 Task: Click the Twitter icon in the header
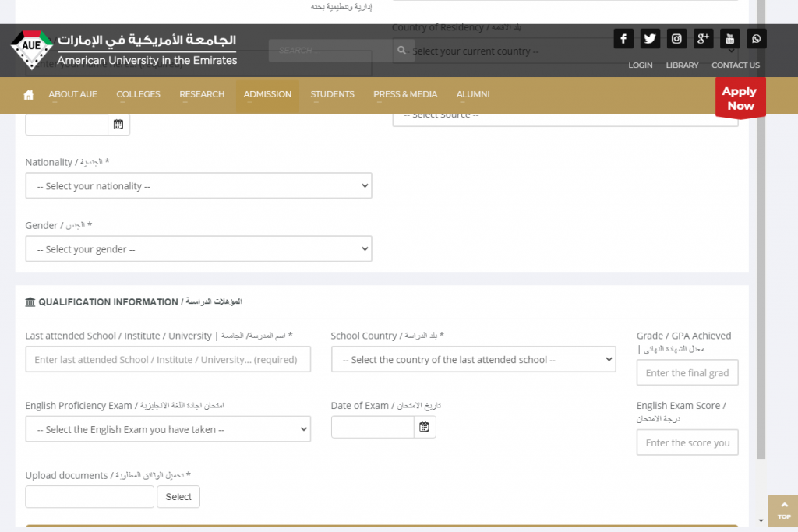click(650, 38)
